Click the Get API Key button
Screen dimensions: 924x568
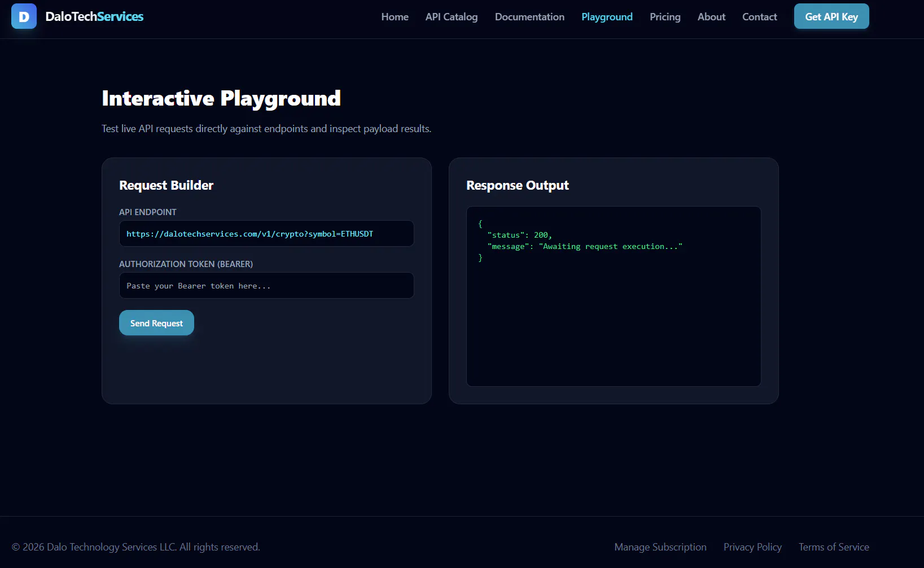[831, 16]
